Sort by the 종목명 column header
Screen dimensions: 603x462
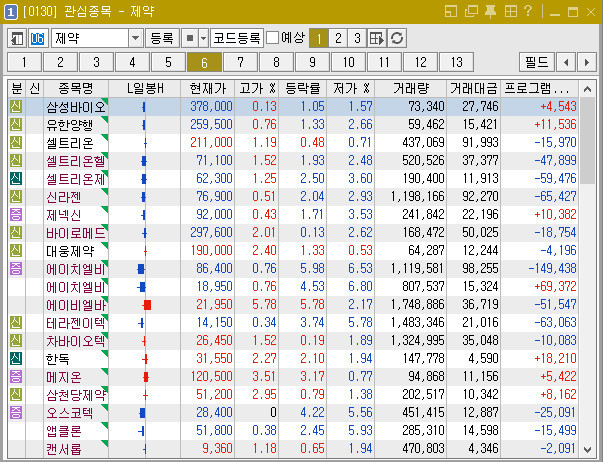pyautogui.click(x=76, y=89)
